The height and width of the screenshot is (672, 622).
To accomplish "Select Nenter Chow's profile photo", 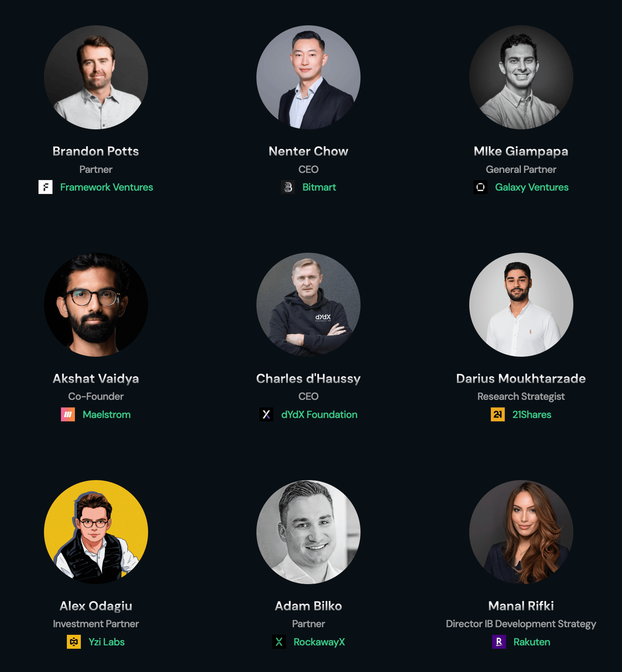I will (308, 77).
